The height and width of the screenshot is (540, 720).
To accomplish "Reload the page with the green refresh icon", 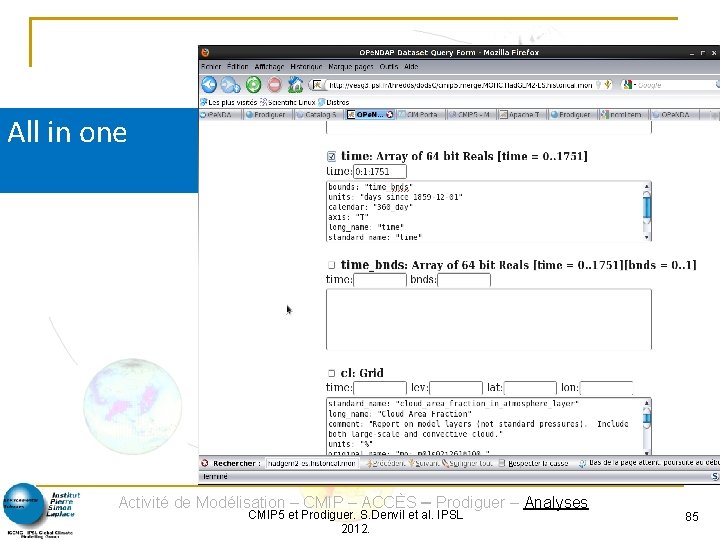I will point(253,85).
